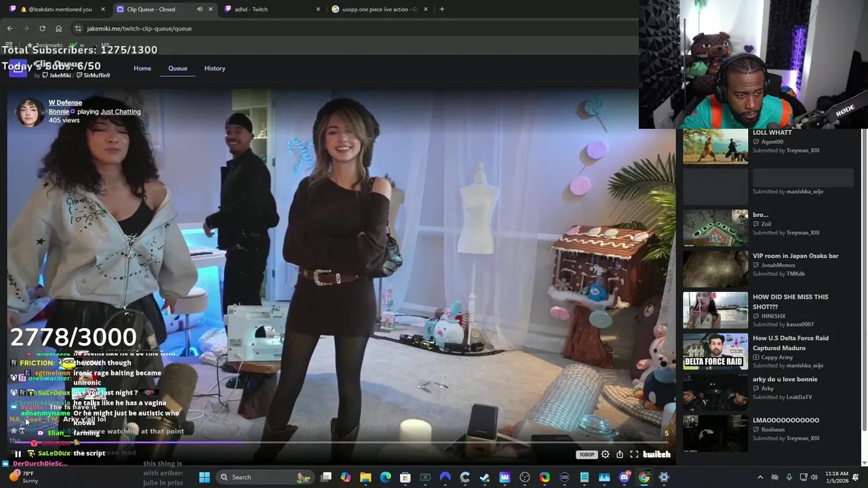Screen dimensions: 868x488
Task: Open the SirMuffin9 author link
Action: click(93, 75)
